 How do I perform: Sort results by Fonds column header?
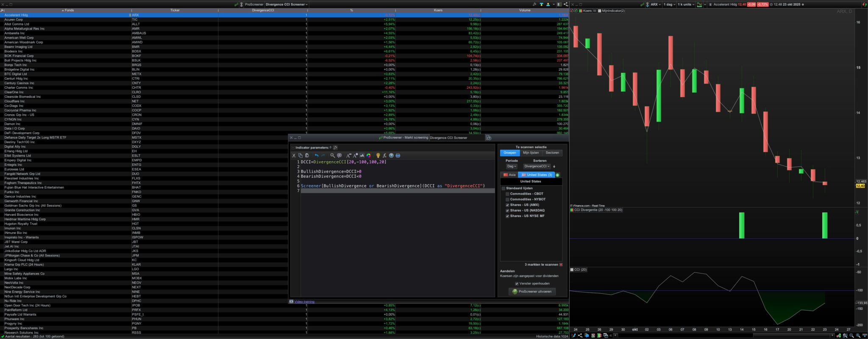point(68,10)
